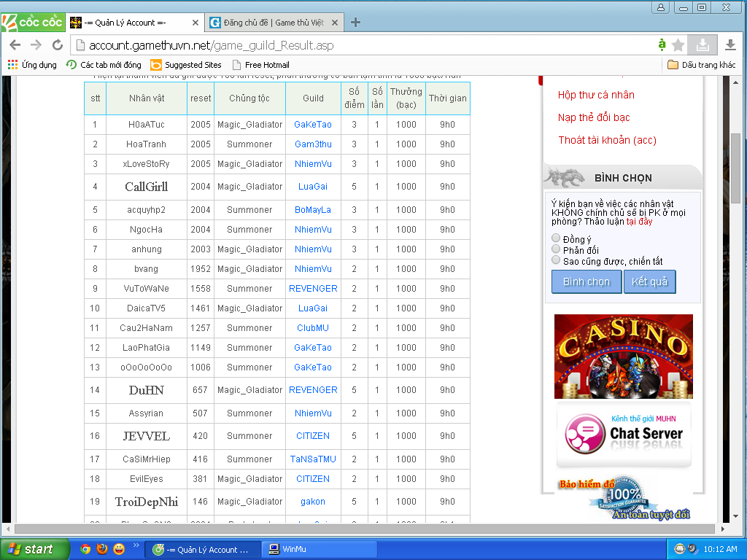747x560 pixels.
Task: Open Hộp thư cá nhân link
Action: pos(596,95)
